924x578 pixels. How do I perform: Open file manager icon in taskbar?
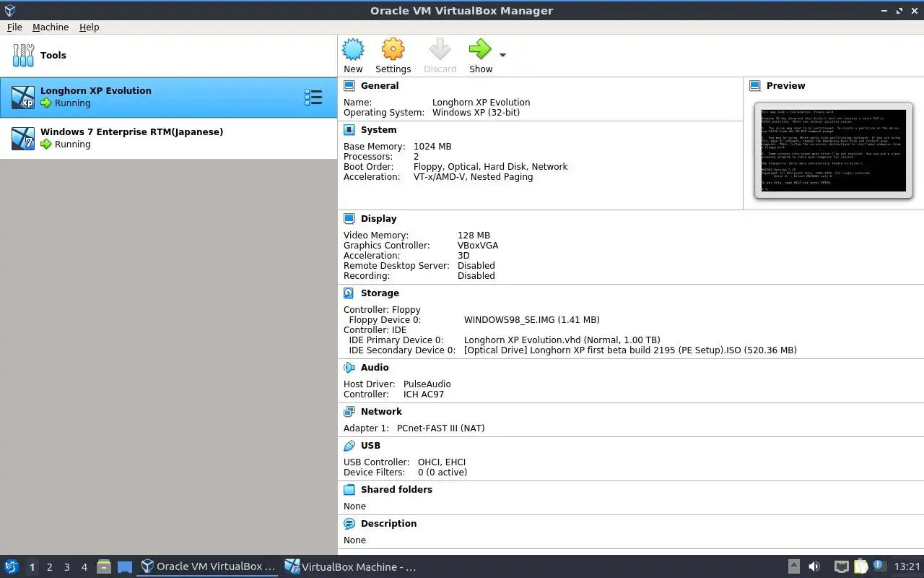point(104,566)
